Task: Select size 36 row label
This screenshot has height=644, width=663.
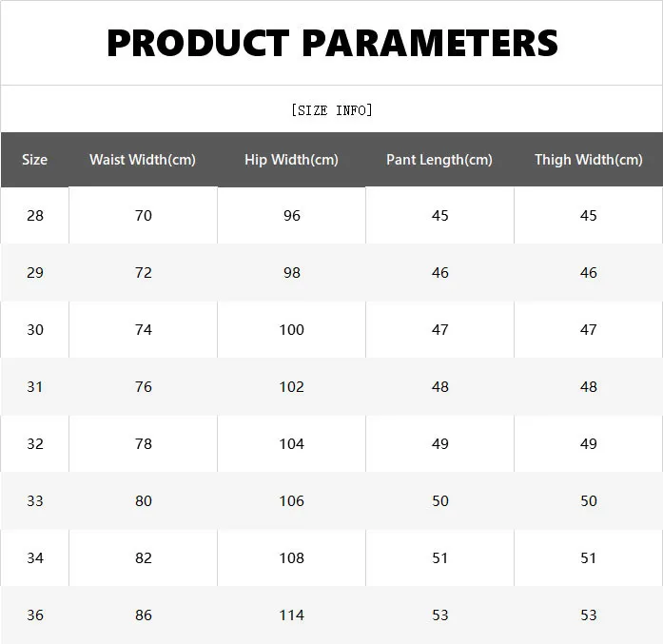Action: [x=35, y=615]
